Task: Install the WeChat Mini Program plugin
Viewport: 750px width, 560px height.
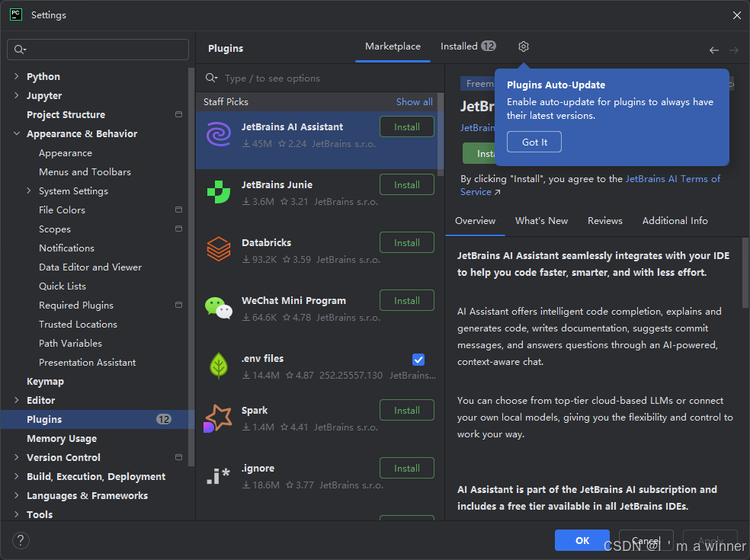Action: coord(407,300)
